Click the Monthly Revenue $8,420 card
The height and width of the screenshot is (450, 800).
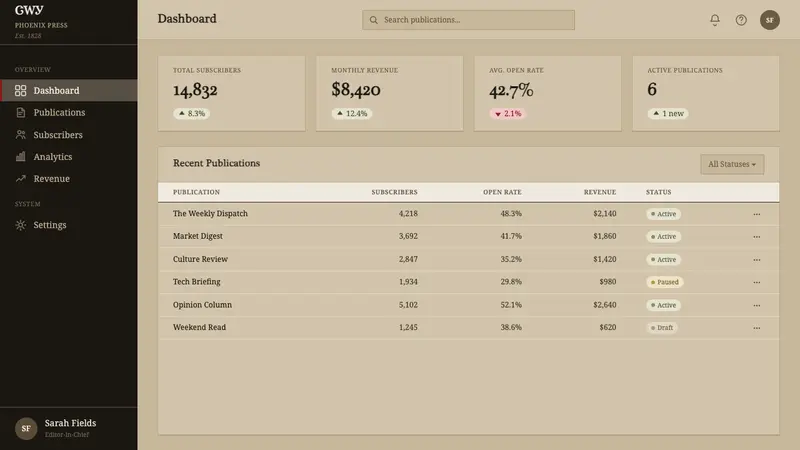click(x=390, y=93)
